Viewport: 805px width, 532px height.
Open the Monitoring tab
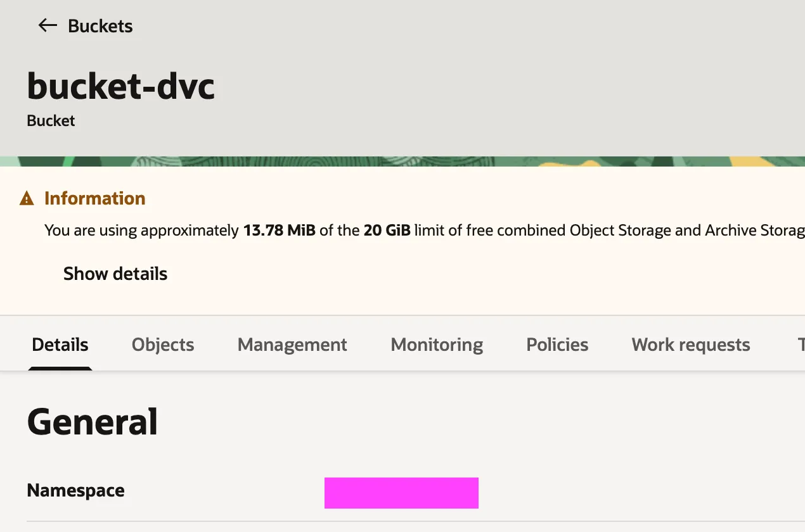point(437,345)
